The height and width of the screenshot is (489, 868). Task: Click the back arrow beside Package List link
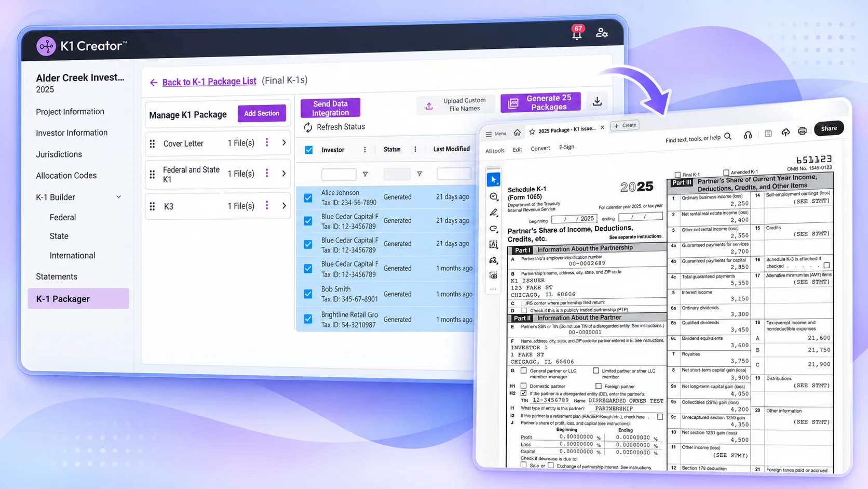tap(154, 83)
